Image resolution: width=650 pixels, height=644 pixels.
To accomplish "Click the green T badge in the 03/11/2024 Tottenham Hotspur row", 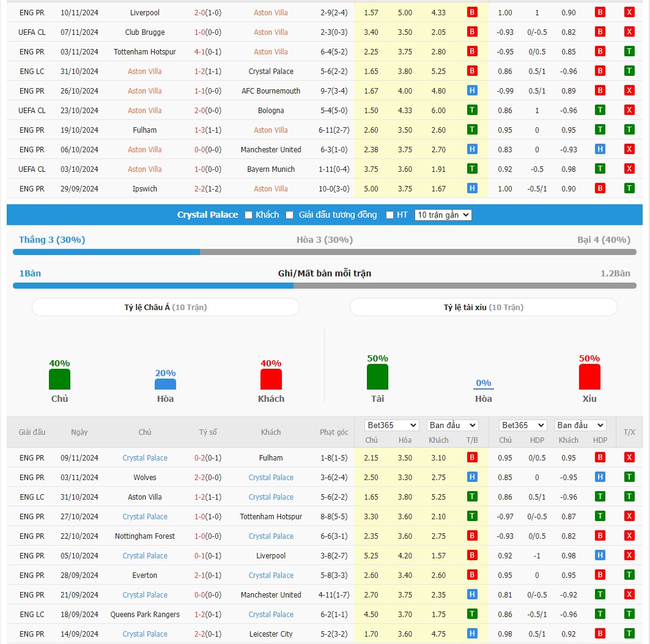I will (x=629, y=51).
